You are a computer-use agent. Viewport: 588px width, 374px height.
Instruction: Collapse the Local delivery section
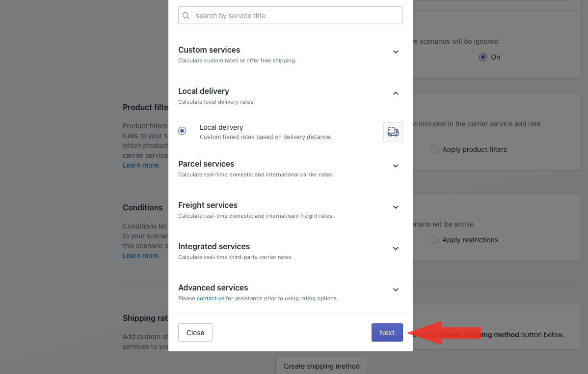tap(396, 93)
